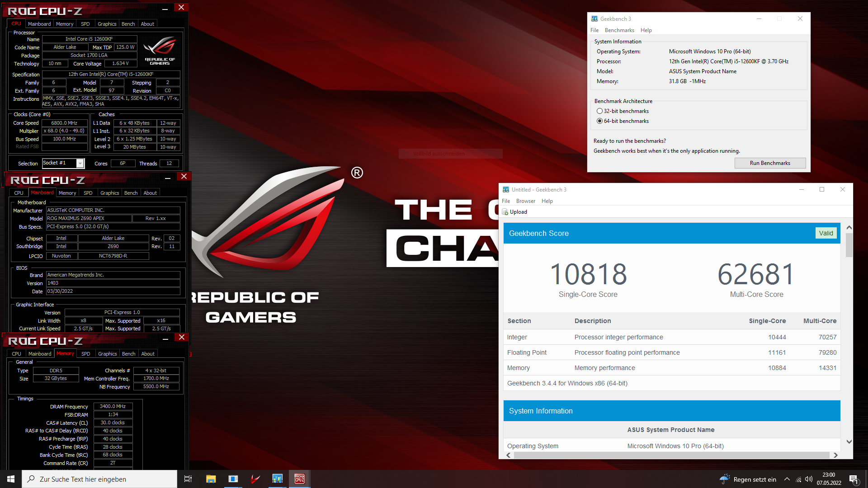Switch to ROG CPU-Z taskbar icon
This screenshot has width=868, height=488.
299,479
